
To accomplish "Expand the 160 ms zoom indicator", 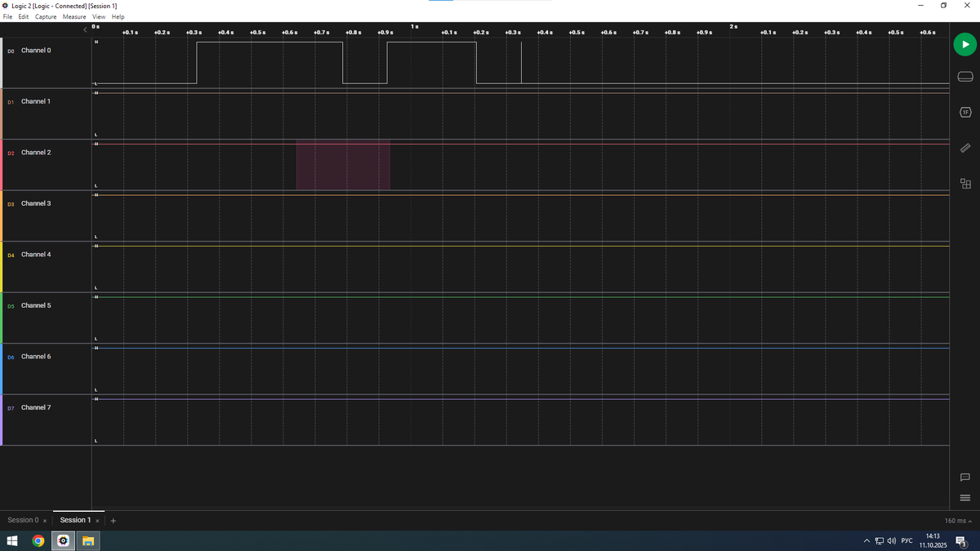I will pos(958,521).
